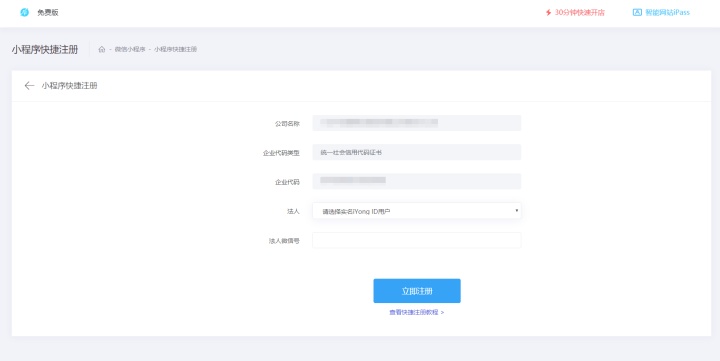This screenshot has width=720, height=361.
Task: Click the 公司名称 form label
Action: tap(287, 124)
